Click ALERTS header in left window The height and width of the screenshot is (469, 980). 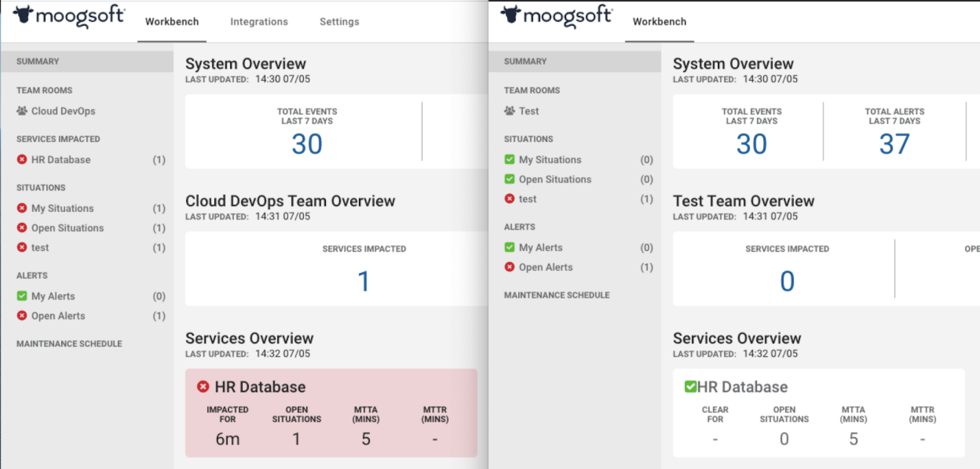pos(32,276)
